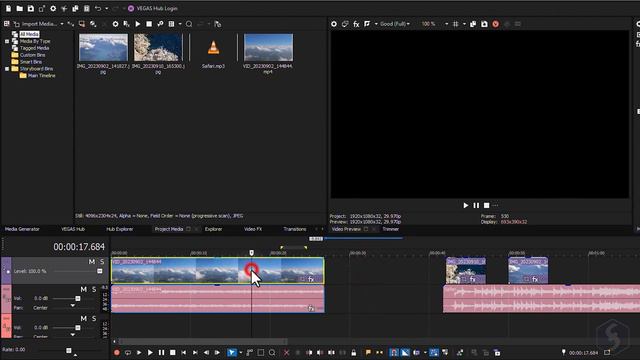Open a project with the folder icon

coord(19,8)
